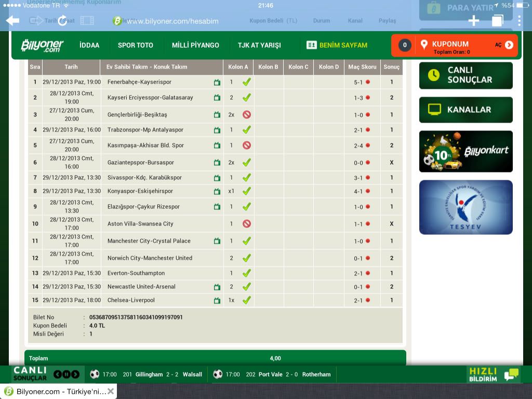The image size is (532, 399).
Task: Click TV icon for Sivasspor-Kdç. Karabükspor
Action: coord(217,178)
